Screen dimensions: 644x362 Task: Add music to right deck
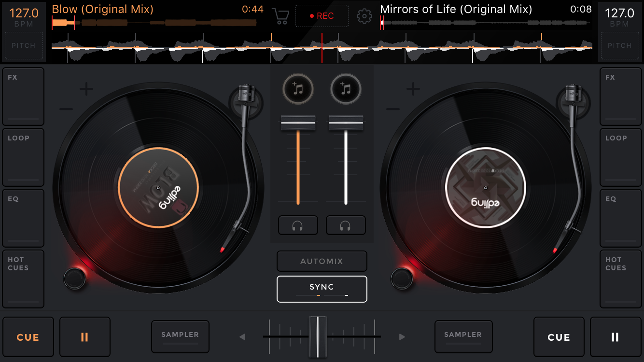click(x=346, y=89)
